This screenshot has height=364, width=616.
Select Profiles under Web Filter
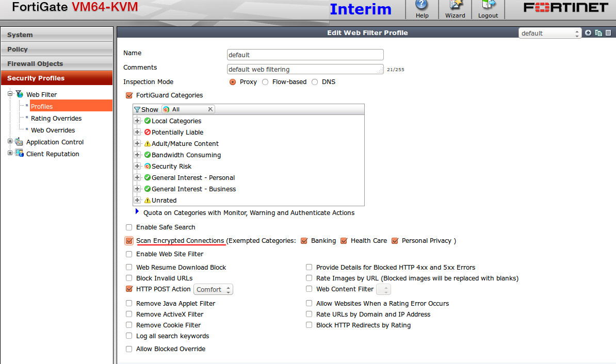[71, 106]
